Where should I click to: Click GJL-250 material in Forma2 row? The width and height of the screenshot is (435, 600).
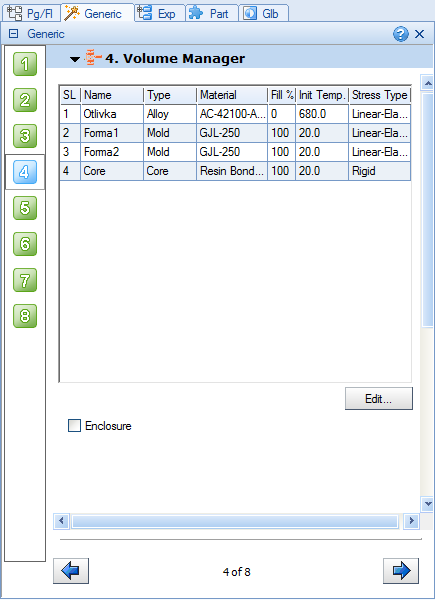(232, 152)
